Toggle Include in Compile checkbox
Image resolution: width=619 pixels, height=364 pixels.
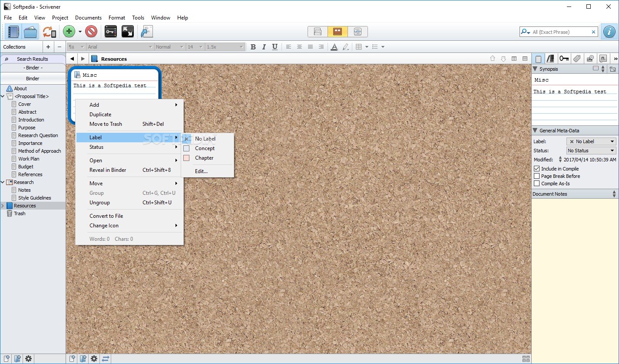coord(536,169)
